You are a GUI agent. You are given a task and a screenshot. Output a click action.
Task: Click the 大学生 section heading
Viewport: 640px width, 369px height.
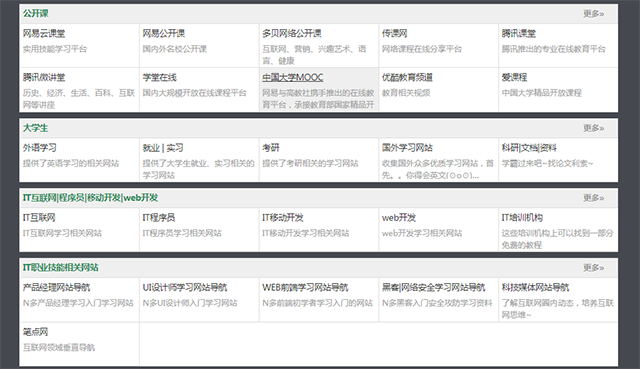(36, 128)
